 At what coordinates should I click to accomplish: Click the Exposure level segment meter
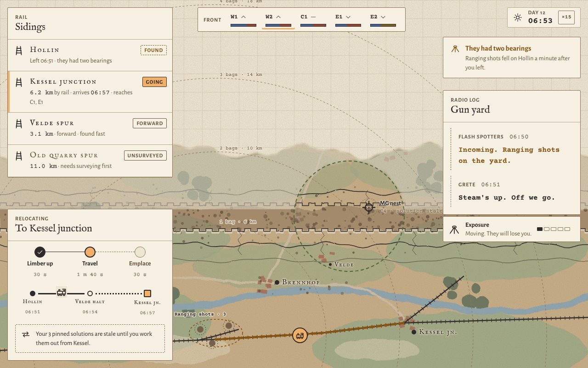[554, 229]
